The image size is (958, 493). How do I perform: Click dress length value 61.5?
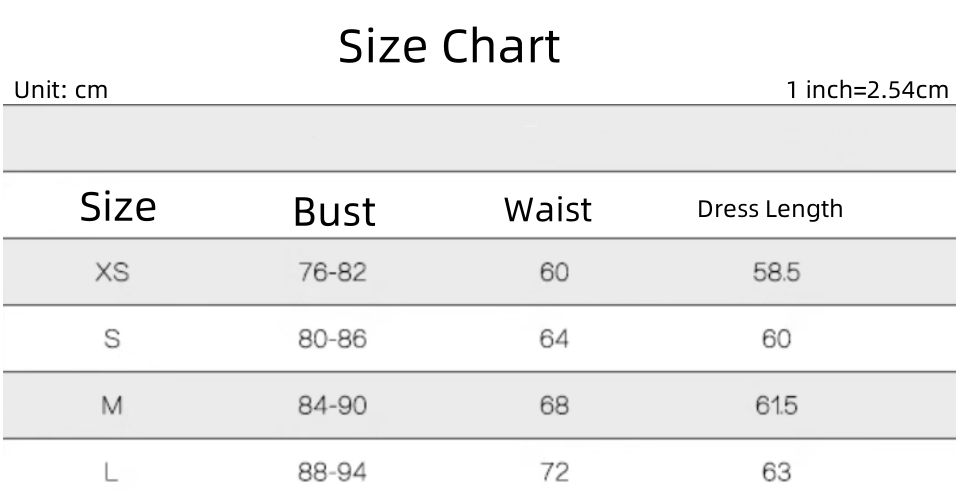pyautogui.click(x=776, y=406)
